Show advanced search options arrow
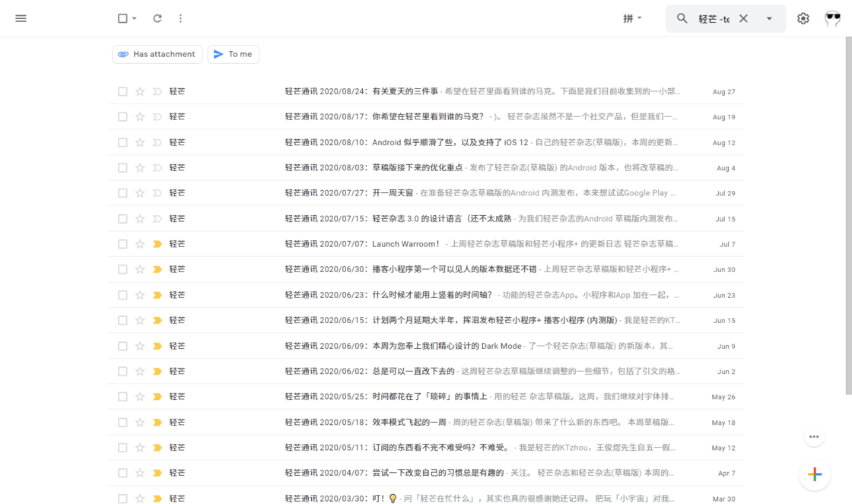 (769, 18)
